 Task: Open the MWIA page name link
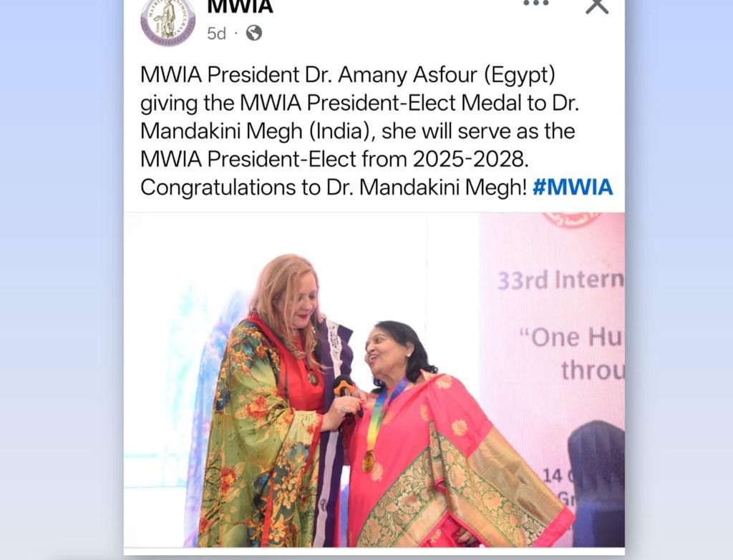pos(240,6)
